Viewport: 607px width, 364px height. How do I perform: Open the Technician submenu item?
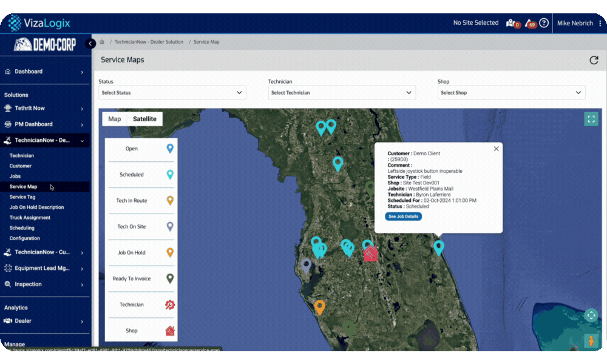coord(22,155)
